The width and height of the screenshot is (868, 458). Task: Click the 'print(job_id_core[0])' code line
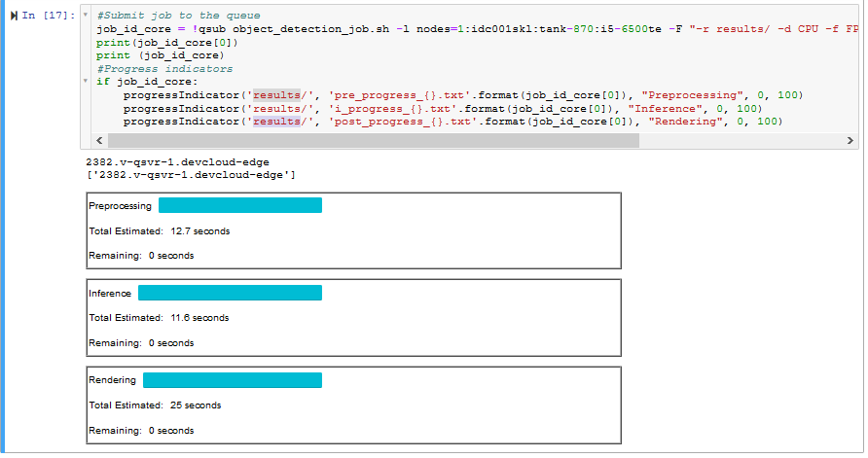pyautogui.click(x=167, y=43)
